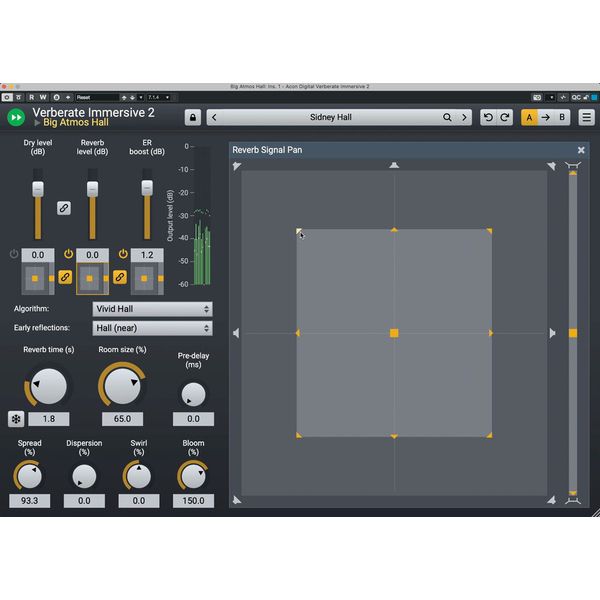
Task: Toggle the host plugin activate button
Action: pos(7,98)
